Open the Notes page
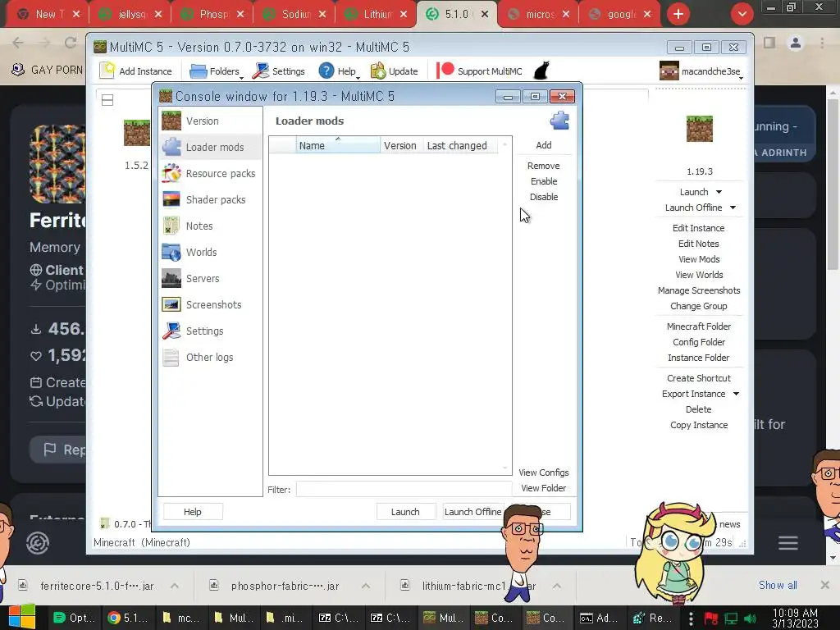Image resolution: width=840 pixels, height=630 pixels. point(210,226)
